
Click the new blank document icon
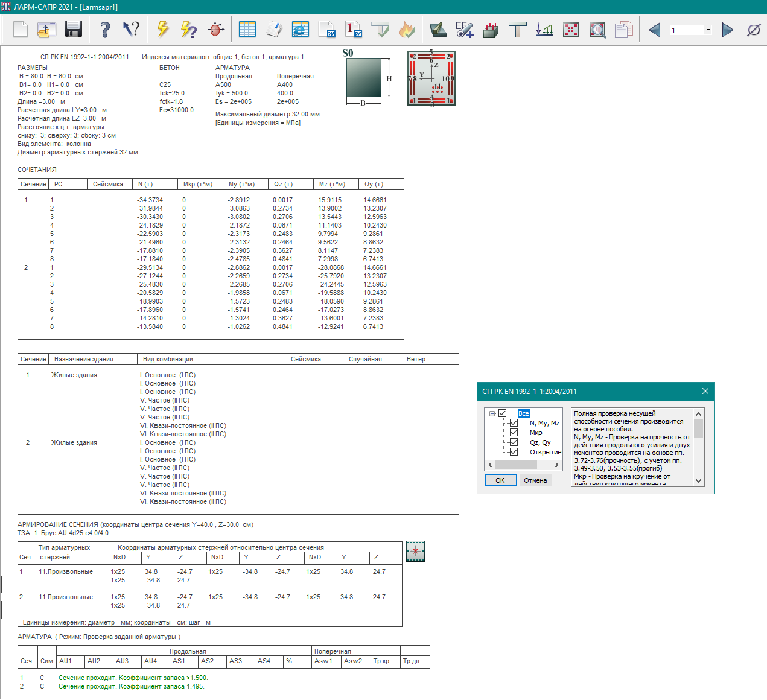21,29
